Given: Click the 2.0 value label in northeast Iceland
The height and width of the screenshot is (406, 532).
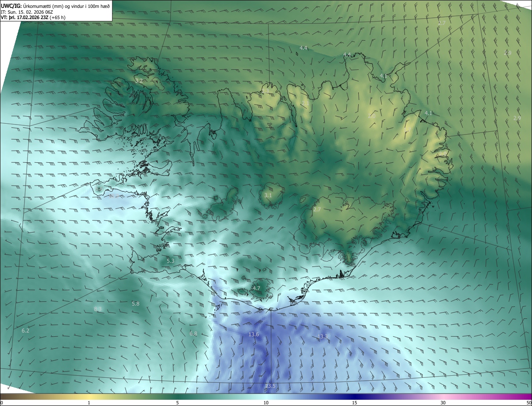Looking at the screenshot, I should coord(372,116).
